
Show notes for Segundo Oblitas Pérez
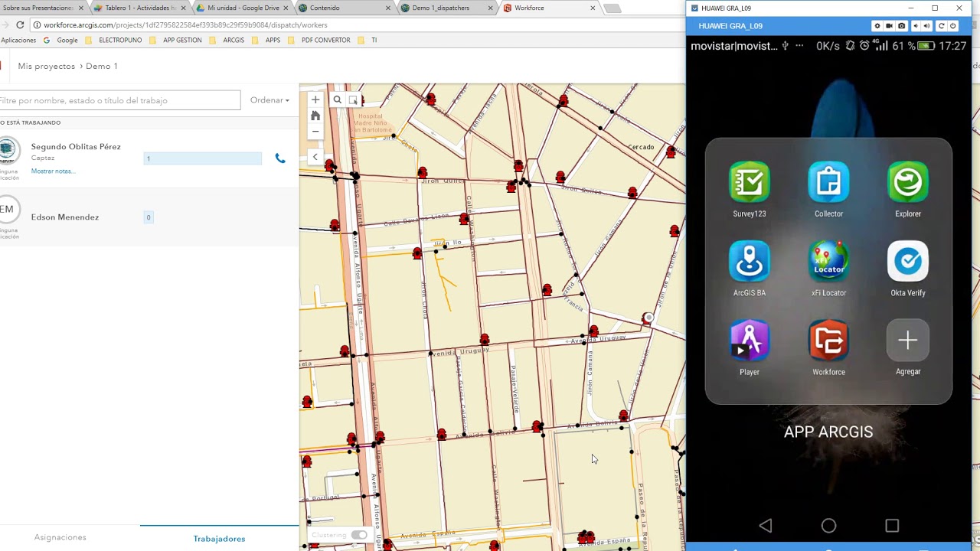[53, 171]
